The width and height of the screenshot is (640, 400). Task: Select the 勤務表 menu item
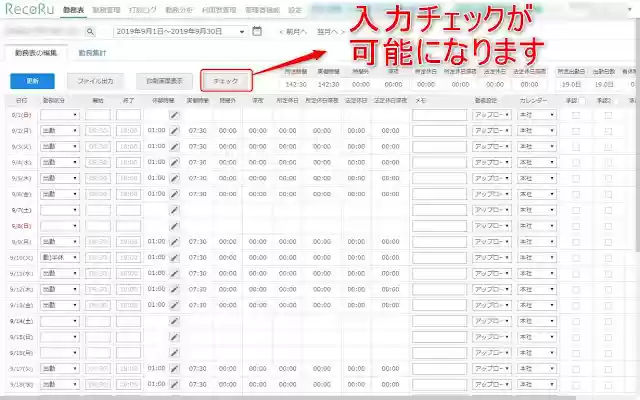73,10
